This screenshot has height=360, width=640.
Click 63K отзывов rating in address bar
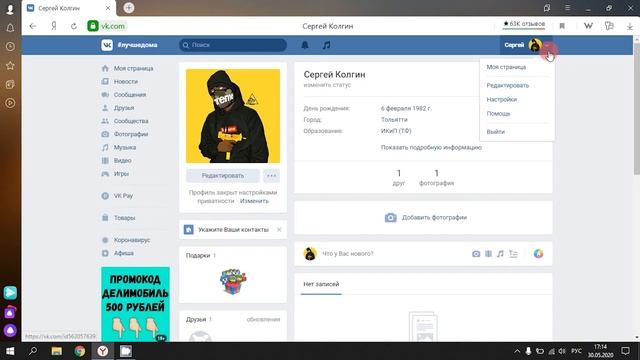(x=524, y=24)
